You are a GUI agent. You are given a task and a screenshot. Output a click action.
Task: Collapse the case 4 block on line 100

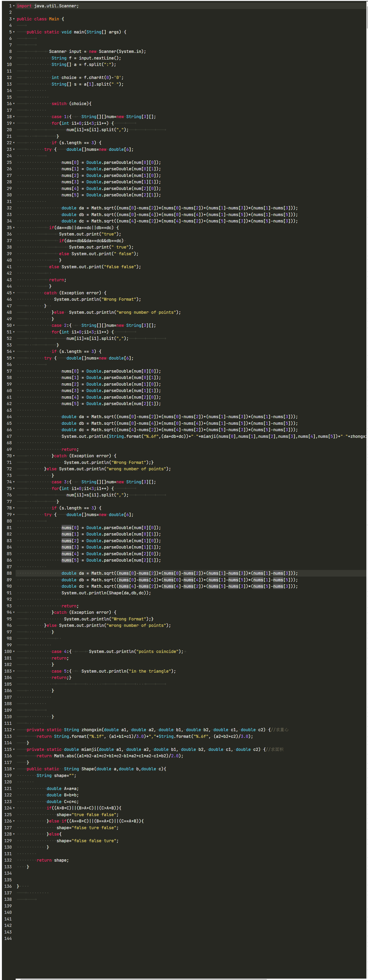point(14,652)
